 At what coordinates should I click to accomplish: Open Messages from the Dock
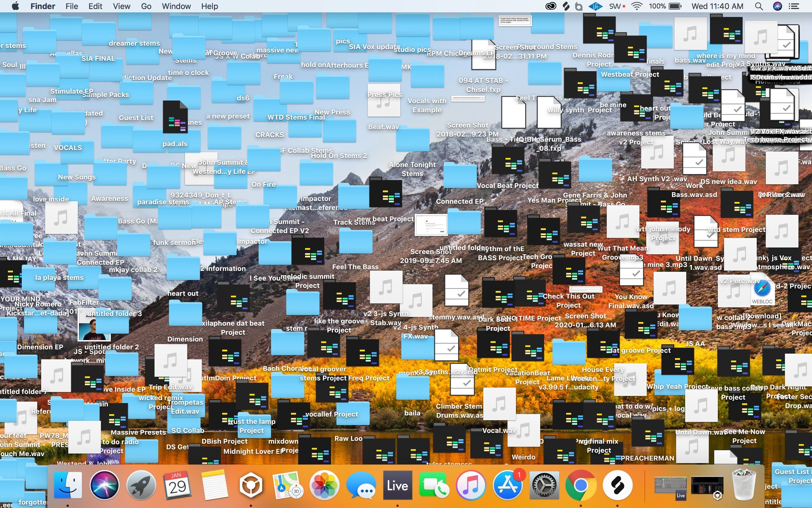coord(361,485)
